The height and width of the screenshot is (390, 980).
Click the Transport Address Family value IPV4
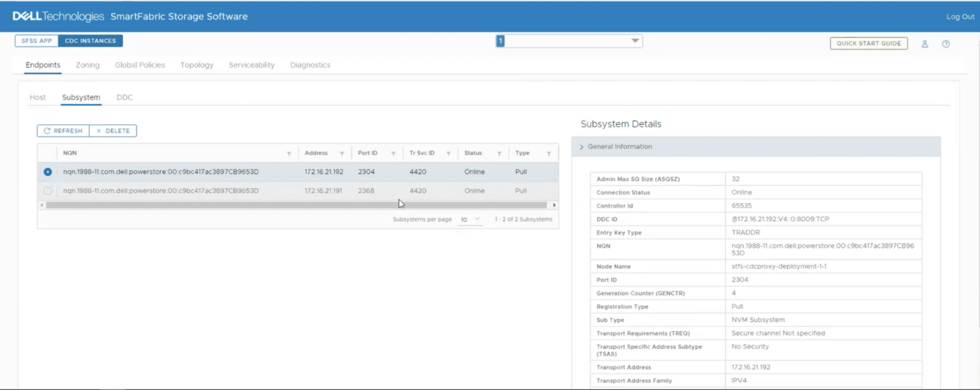(x=739, y=380)
